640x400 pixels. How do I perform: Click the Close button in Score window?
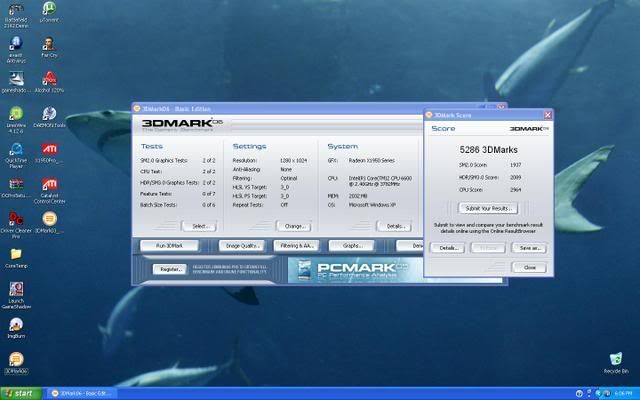click(529, 267)
